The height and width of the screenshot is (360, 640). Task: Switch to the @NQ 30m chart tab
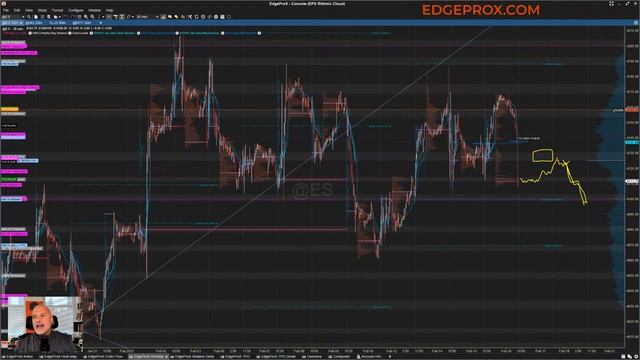coord(33,23)
